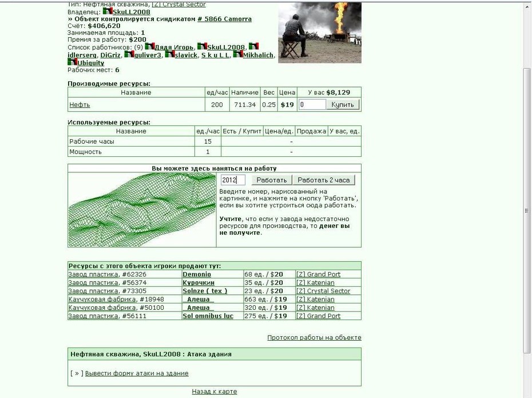Viewport: 532px width, 398px height.
Task: Click the page's vertical scrollbar
Action: [x=527, y=211]
